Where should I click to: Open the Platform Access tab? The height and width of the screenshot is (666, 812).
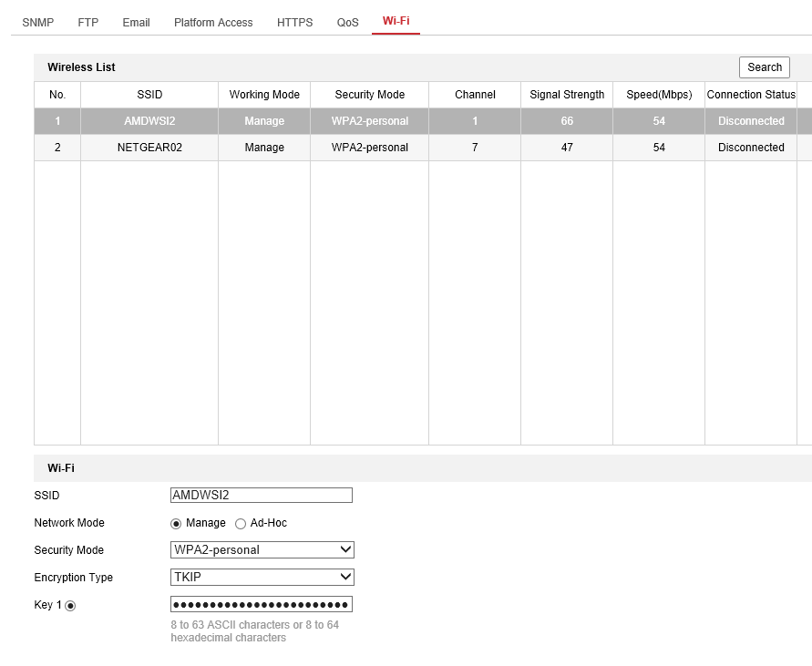(x=213, y=22)
